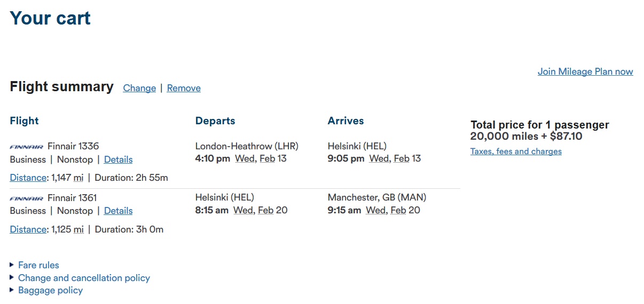Click the Finnair logo beside flight 1361

[26, 198]
